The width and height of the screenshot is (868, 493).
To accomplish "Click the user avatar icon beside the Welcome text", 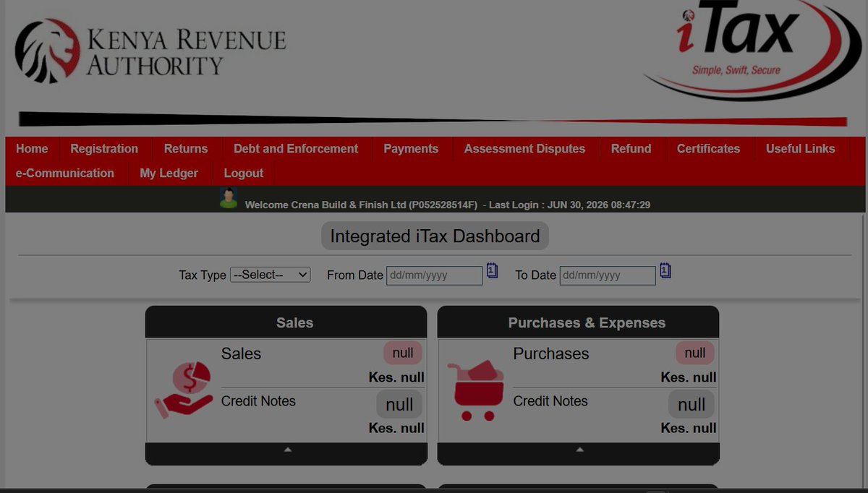I will [229, 199].
